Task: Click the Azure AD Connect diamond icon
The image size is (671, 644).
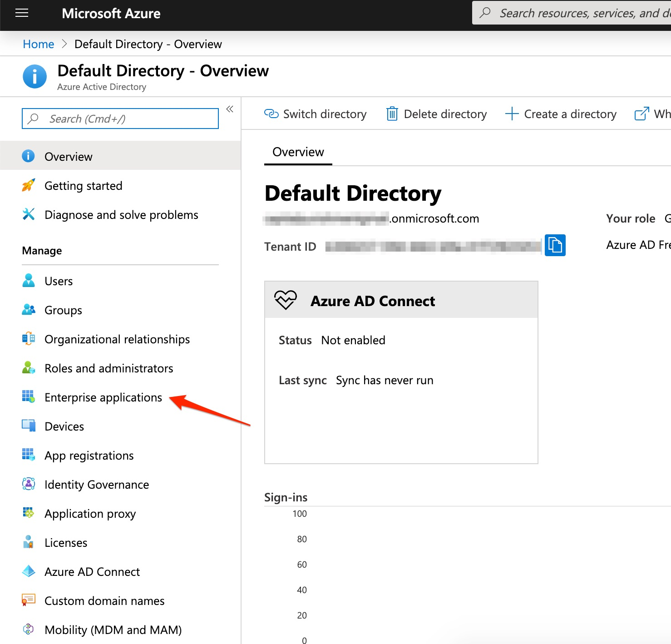Action: click(28, 571)
